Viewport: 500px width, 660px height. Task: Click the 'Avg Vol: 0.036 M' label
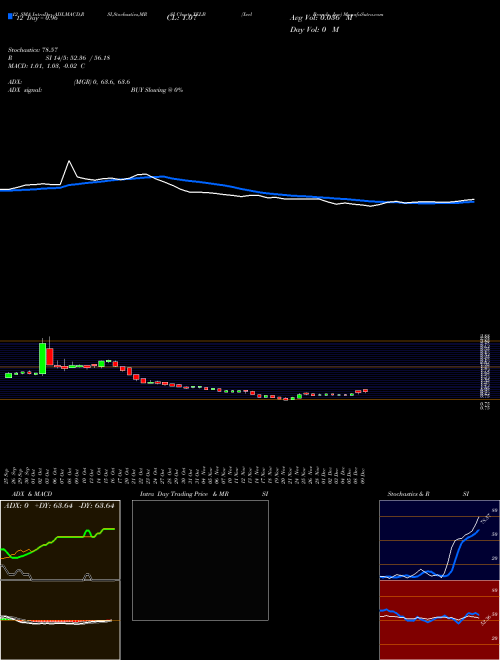[321, 18]
